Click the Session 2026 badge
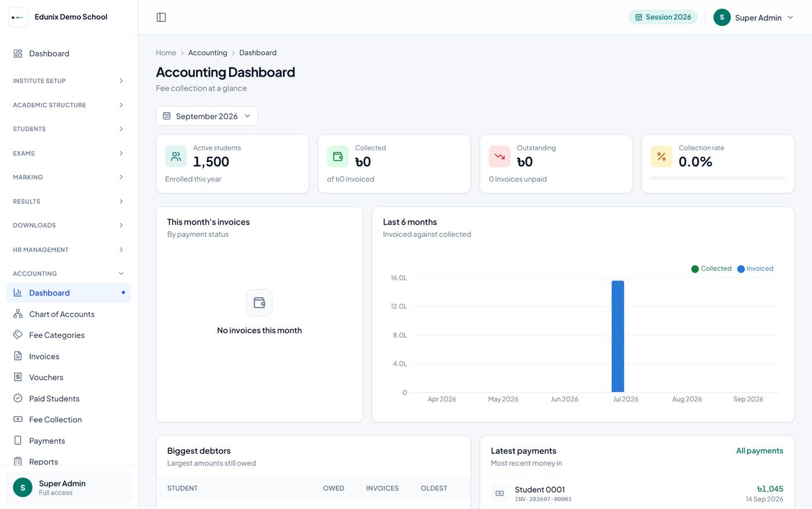 point(663,17)
